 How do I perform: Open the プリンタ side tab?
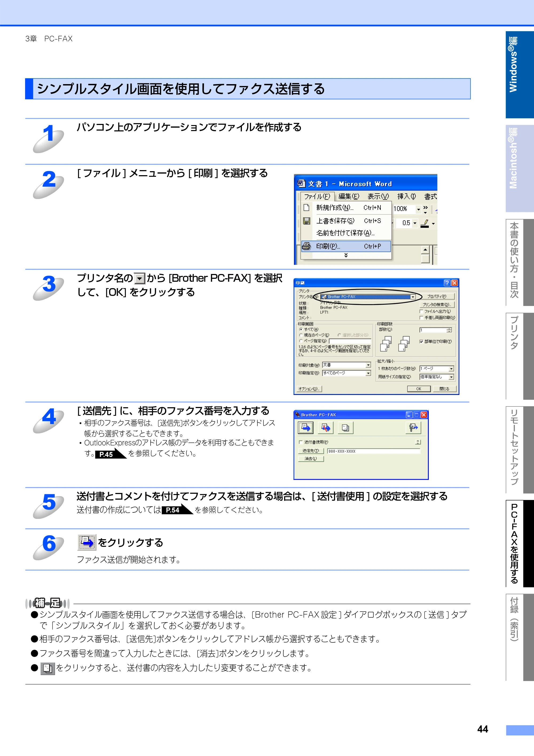[519, 356]
